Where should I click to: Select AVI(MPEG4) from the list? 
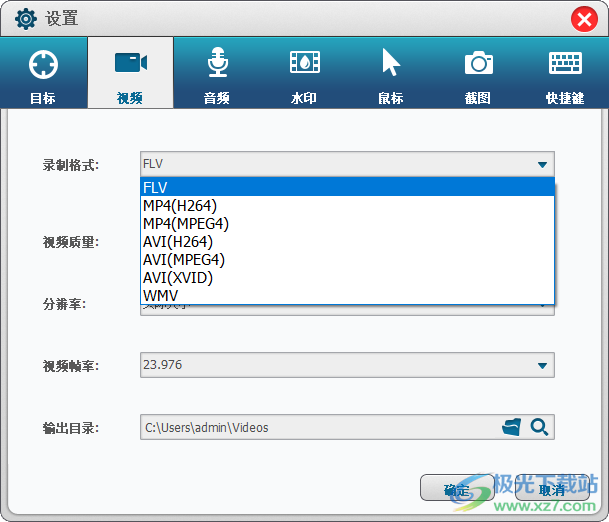tap(347, 259)
